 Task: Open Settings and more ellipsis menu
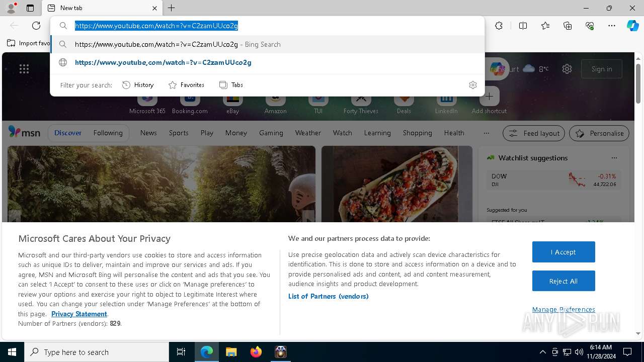[612, 26]
